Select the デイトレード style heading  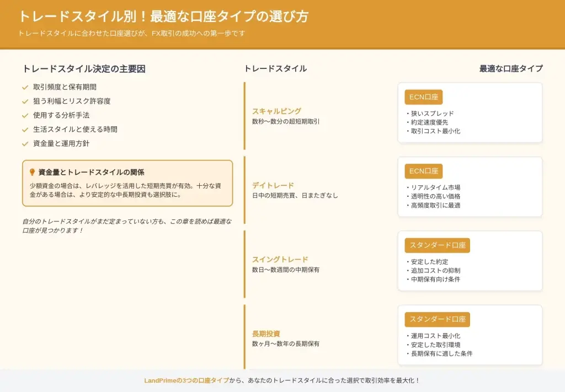coord(273,185)
